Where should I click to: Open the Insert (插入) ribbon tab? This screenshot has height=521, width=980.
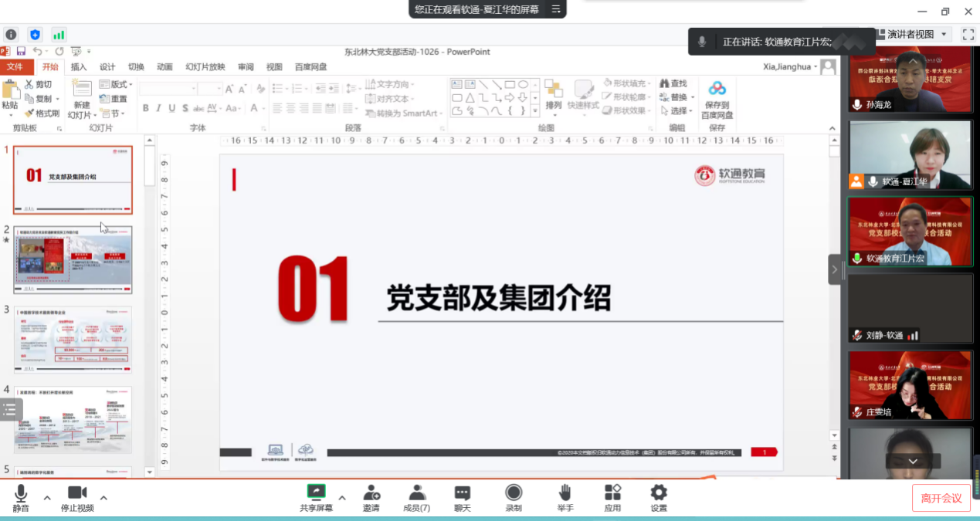(x=79, y=67)
